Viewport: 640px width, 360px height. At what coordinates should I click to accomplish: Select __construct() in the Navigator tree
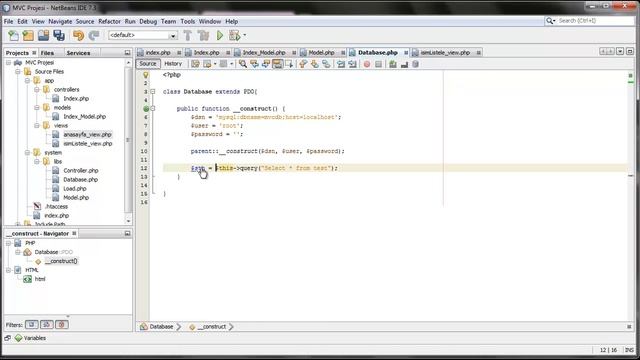click(x=61, y=261)
